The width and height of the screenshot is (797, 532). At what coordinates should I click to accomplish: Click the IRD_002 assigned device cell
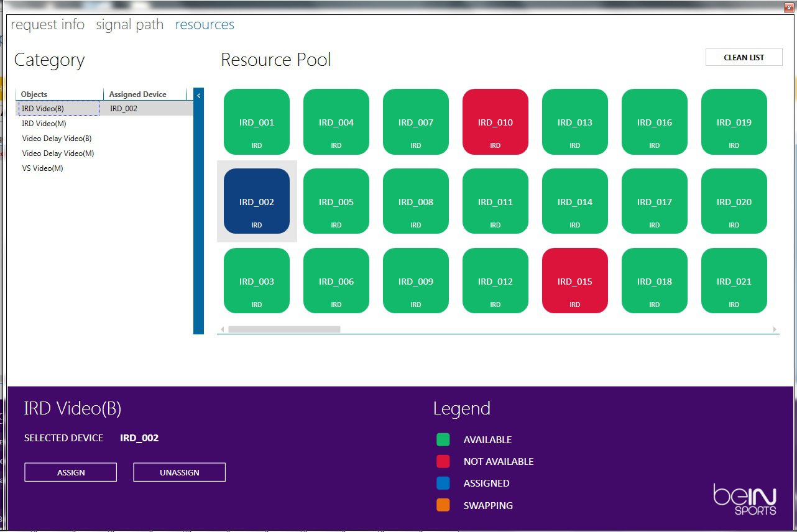124,108
